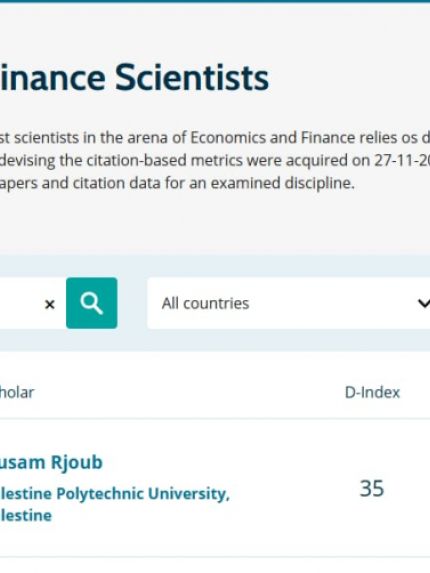430x573 pixels.
Task: Click the description line mentioning 27-11
Action: [x=215, y=160]
